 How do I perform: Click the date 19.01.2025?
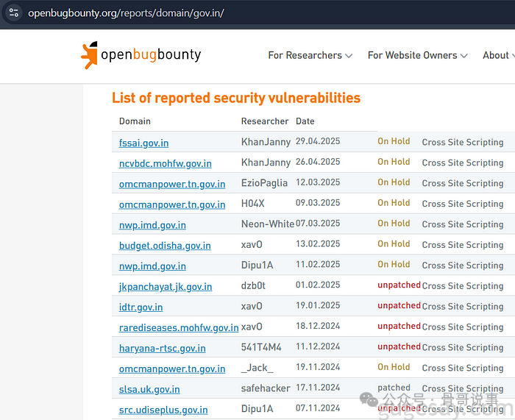(x=318, y=305)
